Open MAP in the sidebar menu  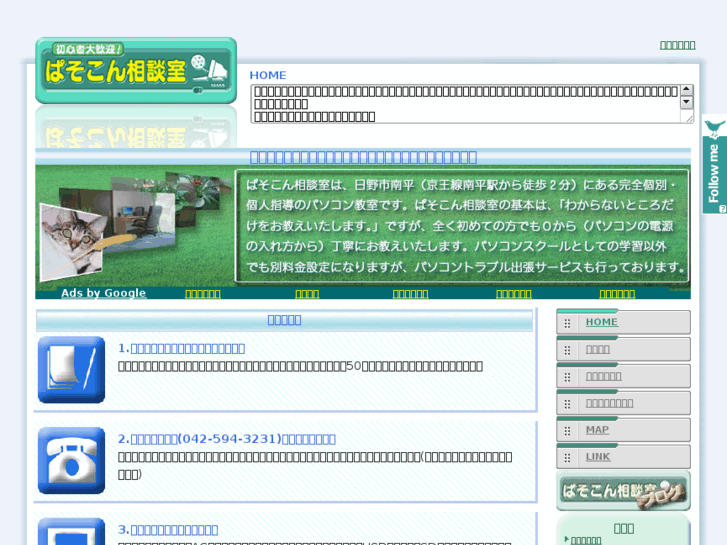coord(597,430)
